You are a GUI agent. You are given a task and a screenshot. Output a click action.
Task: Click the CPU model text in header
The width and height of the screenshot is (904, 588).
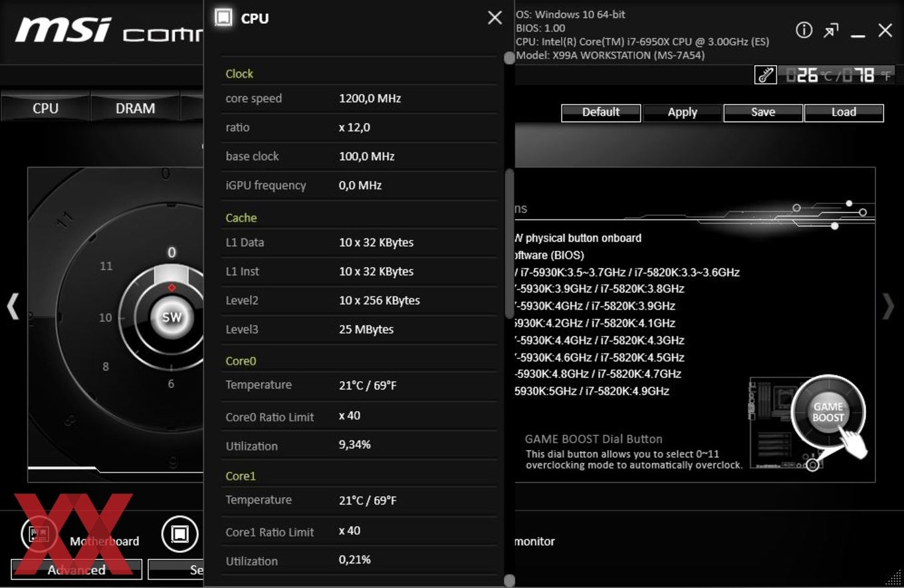(x=643, y=41)
